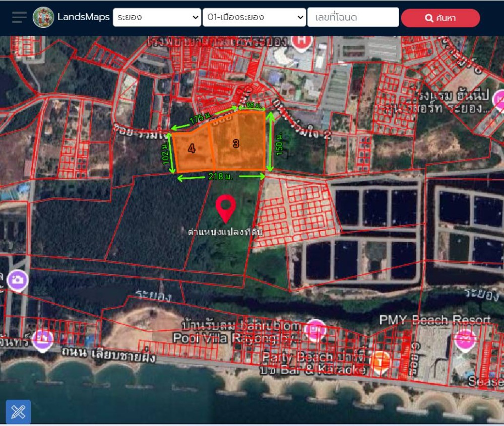Screen dimensions: 504x426
Task: Click the purple marker on the coastal road
Action: (42, 339)
